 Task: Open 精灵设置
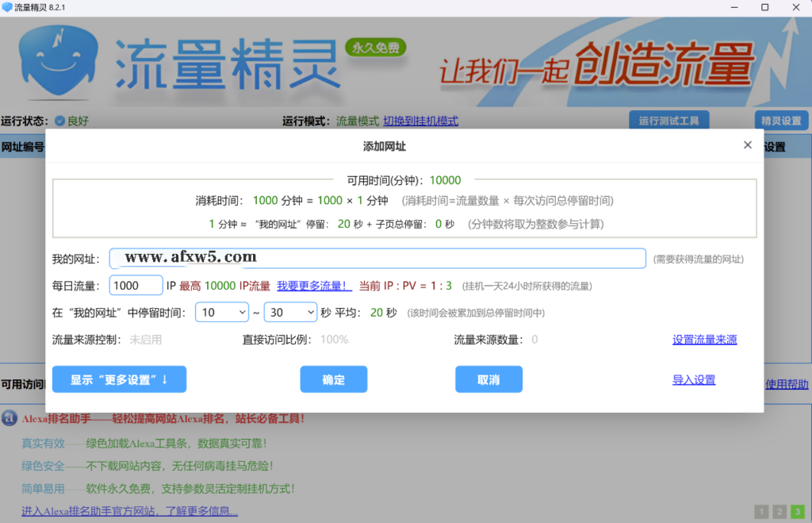point(780,120)
